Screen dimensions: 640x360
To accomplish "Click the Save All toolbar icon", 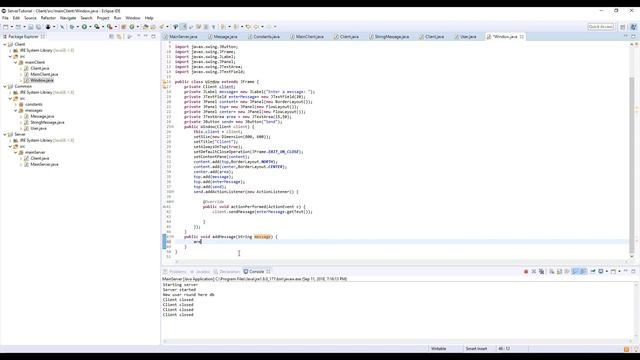I will tap(38, 27).
